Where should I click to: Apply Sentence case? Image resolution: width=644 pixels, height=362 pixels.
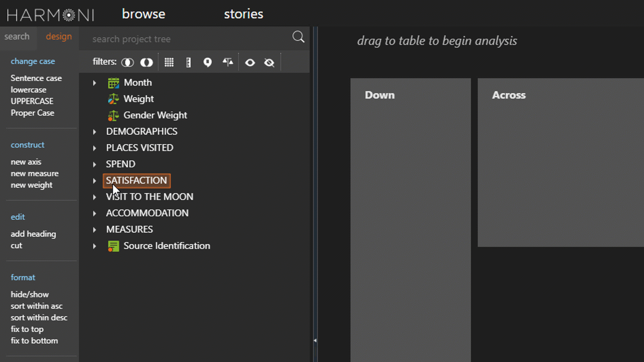tap(36, 78)
